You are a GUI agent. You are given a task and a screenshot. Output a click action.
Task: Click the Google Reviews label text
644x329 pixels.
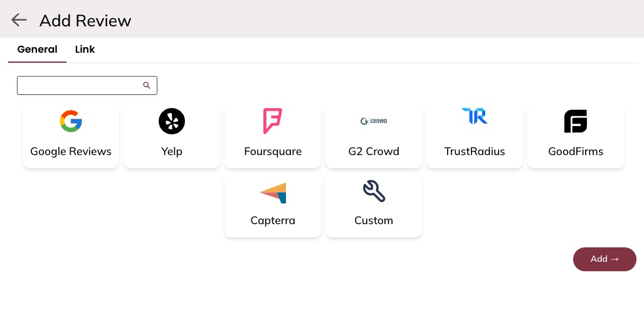tap(71, 151)
